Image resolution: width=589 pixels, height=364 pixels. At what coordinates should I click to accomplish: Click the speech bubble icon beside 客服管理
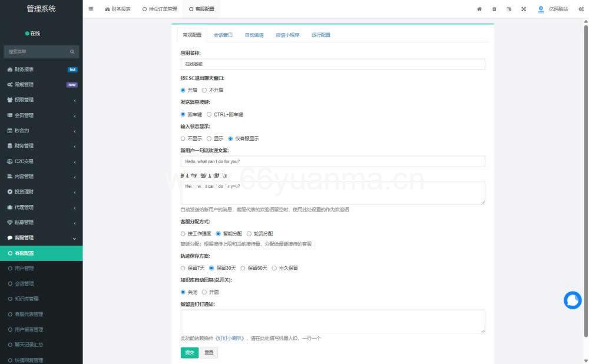click(x=10, y=238)
